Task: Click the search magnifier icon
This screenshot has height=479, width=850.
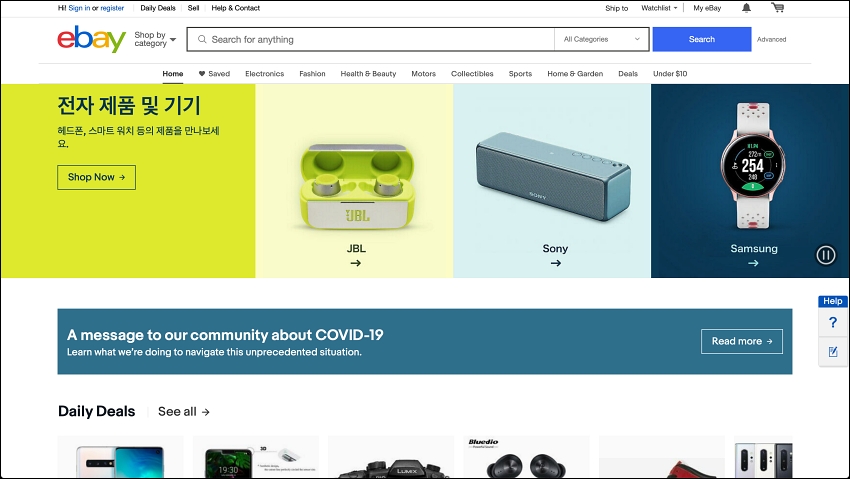Action: pyautogui.click(x=202, y=39)
